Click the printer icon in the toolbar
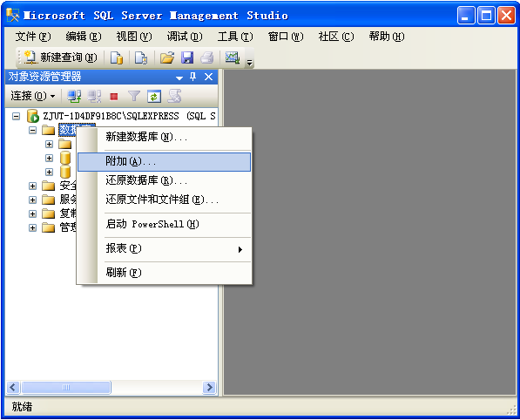This screenshot has width=520, height=420. point(207,58)
